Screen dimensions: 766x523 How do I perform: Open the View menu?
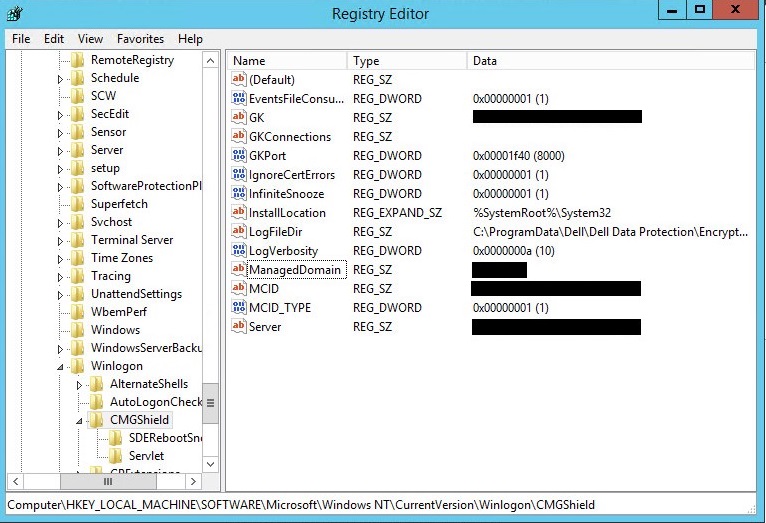tap(90, 39)
